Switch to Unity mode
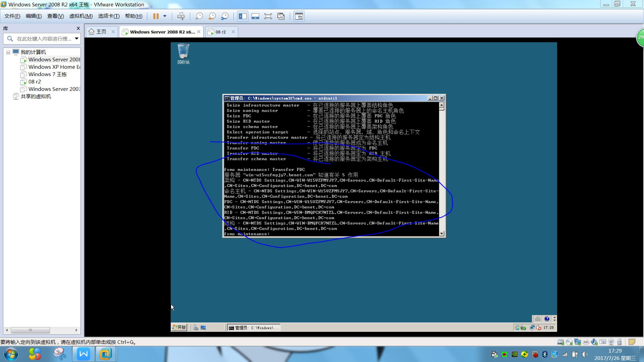The width and height of the screenshot is (644, 362). [281, 16]
